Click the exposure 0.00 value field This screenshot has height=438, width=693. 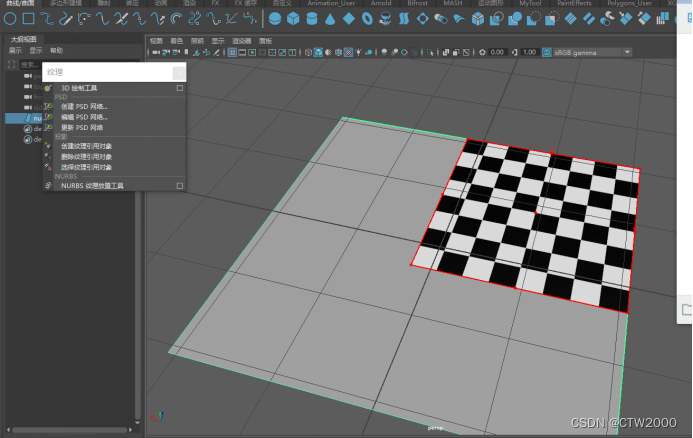tap(497, 52)
